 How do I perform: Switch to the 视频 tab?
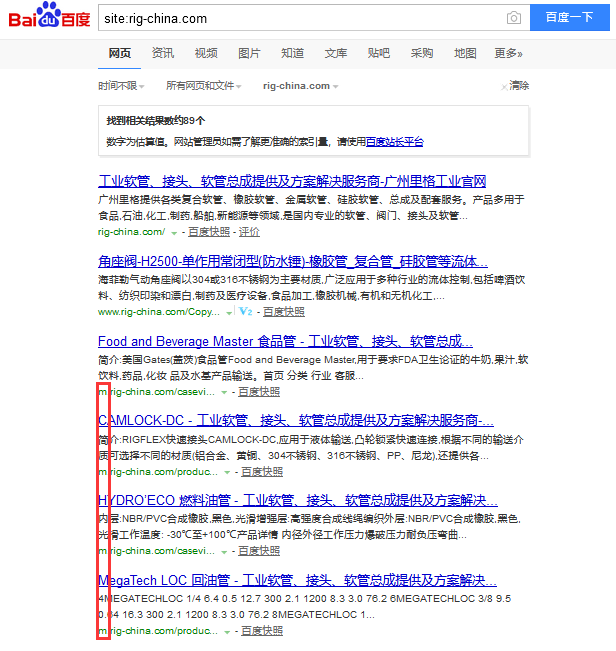pos(206,54)
